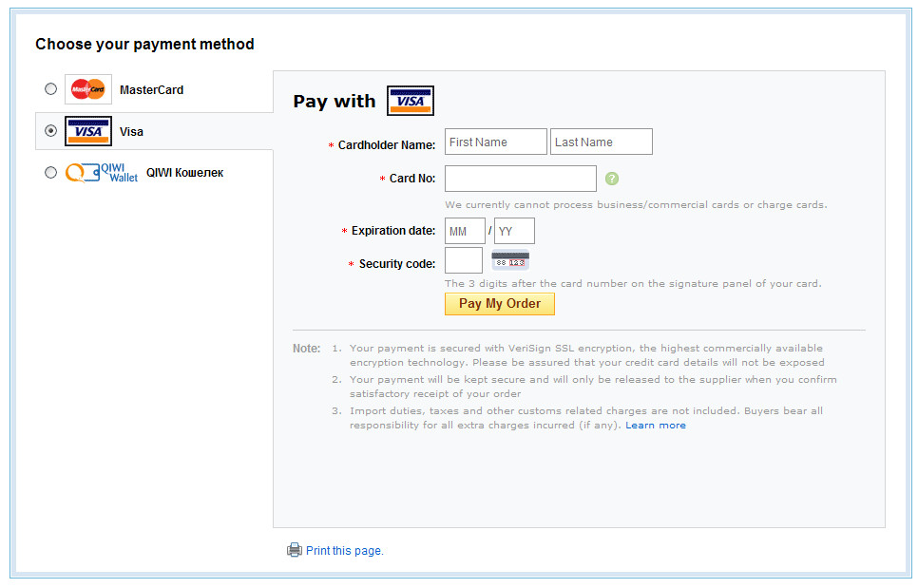Focus the Card No input field
Viewport: 918px width, 588px height.
click(521, 179)
